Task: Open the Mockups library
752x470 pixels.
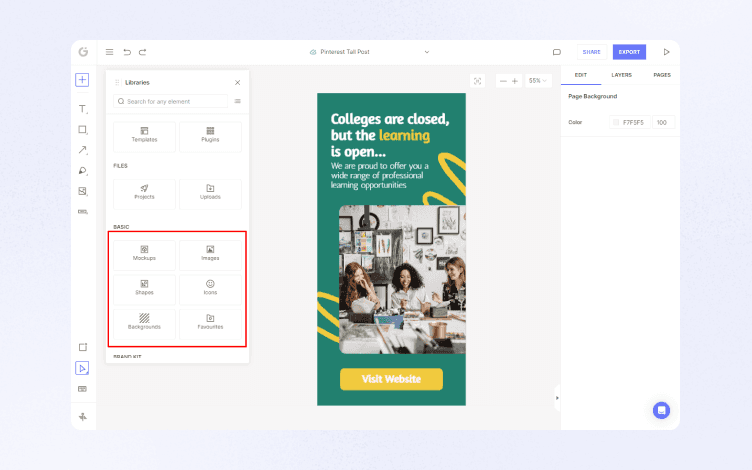Action: click(144, 255)
